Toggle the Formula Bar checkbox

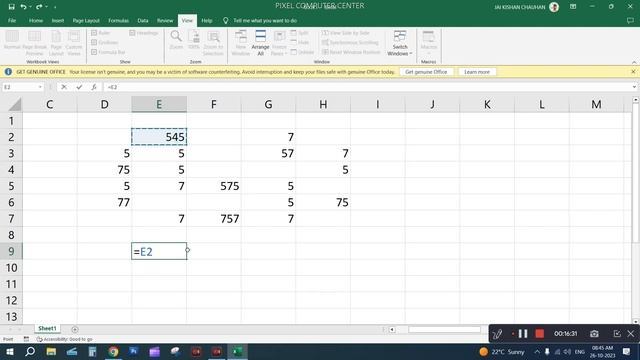tap(108, 52)
